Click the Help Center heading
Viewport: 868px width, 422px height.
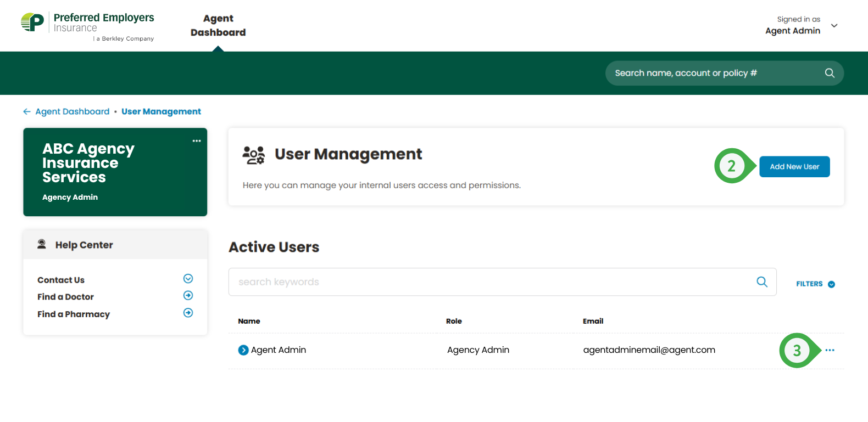84,245
